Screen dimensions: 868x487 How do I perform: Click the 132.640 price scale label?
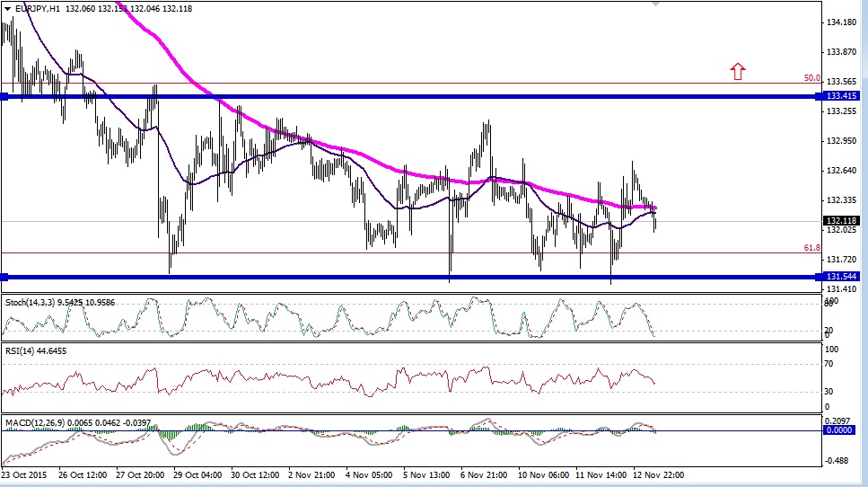(841, 170)
